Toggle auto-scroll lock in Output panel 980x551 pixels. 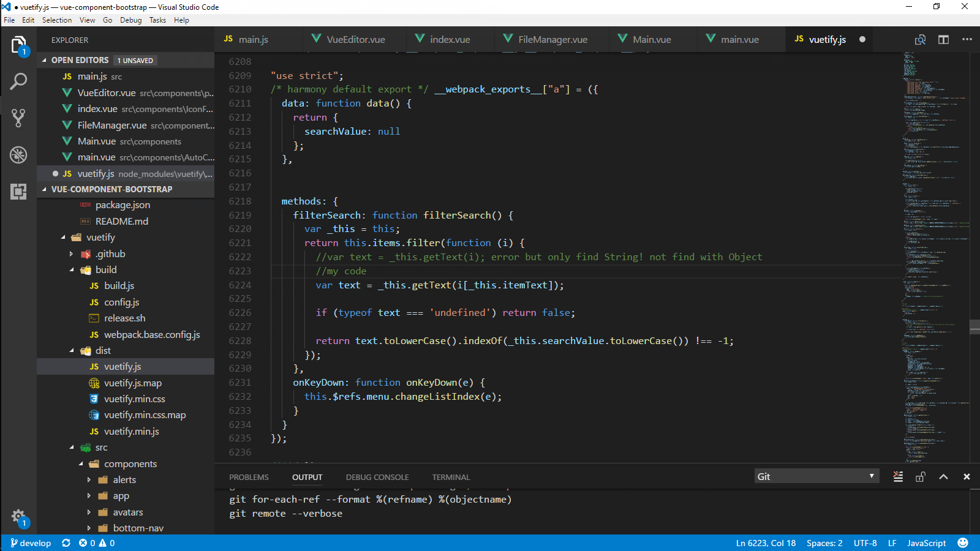tap(921, 476)
